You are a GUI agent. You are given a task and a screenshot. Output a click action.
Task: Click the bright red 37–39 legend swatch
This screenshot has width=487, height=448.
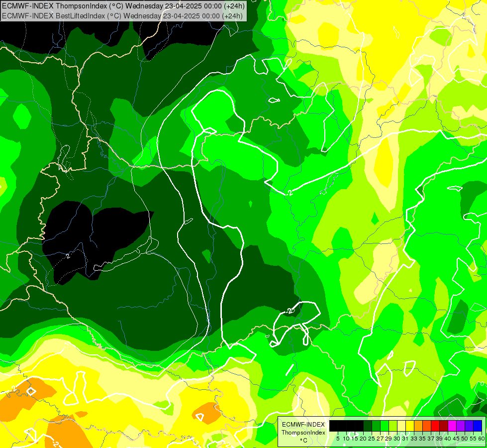pos(435,426)
